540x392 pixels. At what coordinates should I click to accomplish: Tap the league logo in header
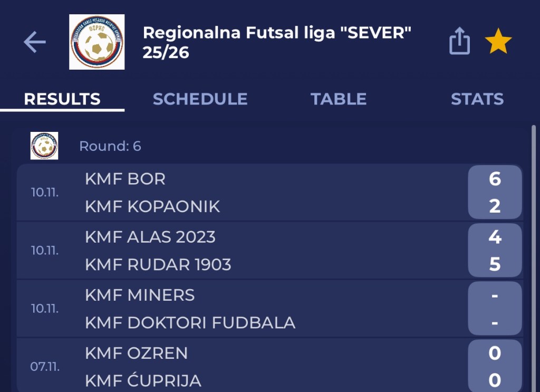(97, 42)
